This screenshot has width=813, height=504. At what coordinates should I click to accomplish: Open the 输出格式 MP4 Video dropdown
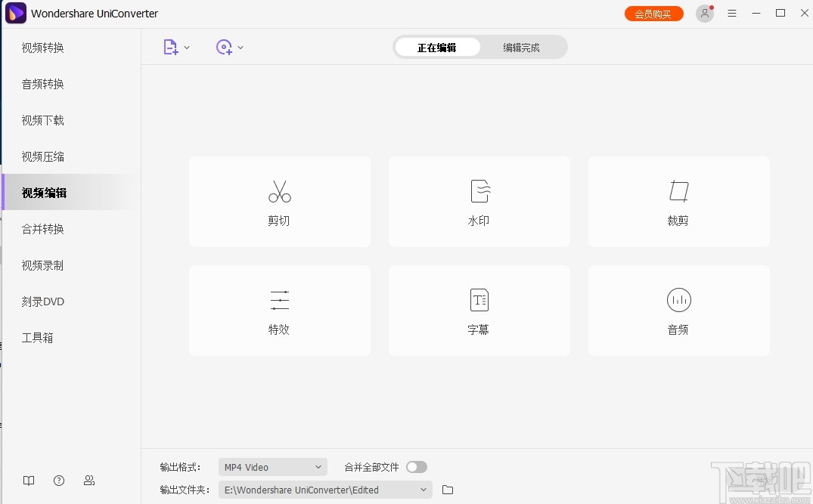click(272, 467)
